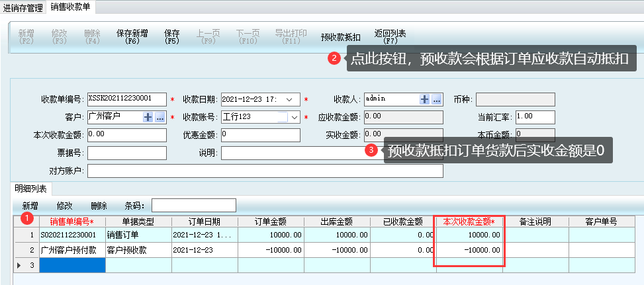Click 修改 in the detail list toolbar
Image resolution: width=644 pixels, height=285 pixels.
click(65, 206)
